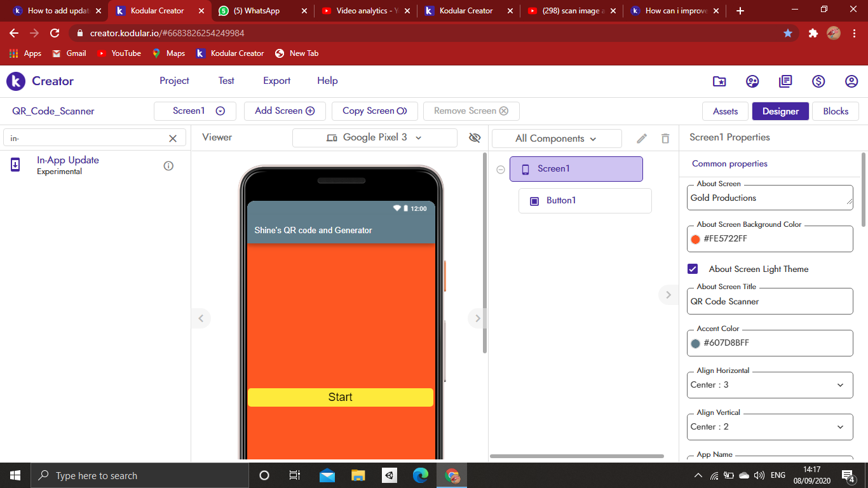The width and height of the screenshot is (868, 488).
Task: Open the Align Vertical dropdown
Action: click(770, 427)
